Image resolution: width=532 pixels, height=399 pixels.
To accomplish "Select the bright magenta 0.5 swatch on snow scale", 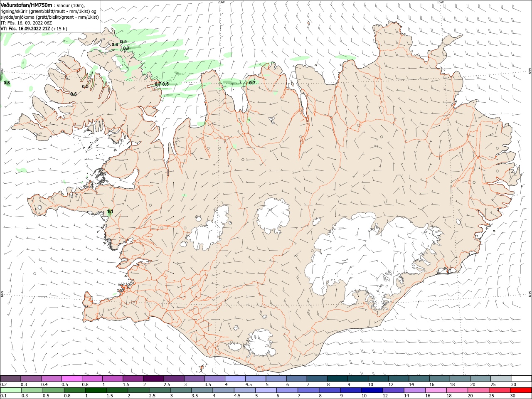I will (72, 379).
